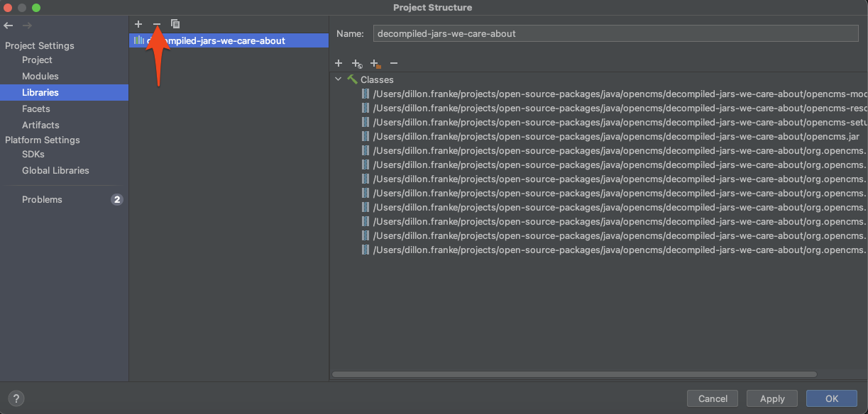Open the Modules settings section
The image size is (868, 414).
40,76
